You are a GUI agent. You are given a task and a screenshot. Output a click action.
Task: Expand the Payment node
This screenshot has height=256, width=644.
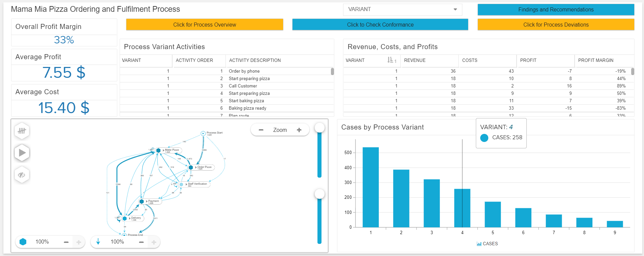(x=147, y=201)
